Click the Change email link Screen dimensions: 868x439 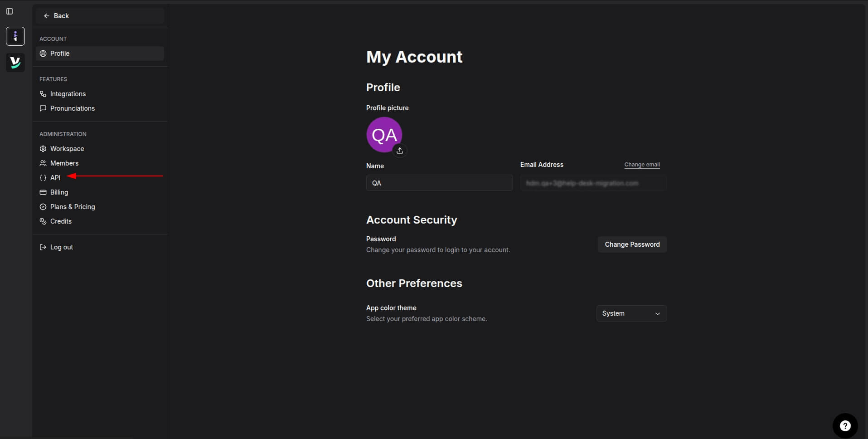click(642, 165)
